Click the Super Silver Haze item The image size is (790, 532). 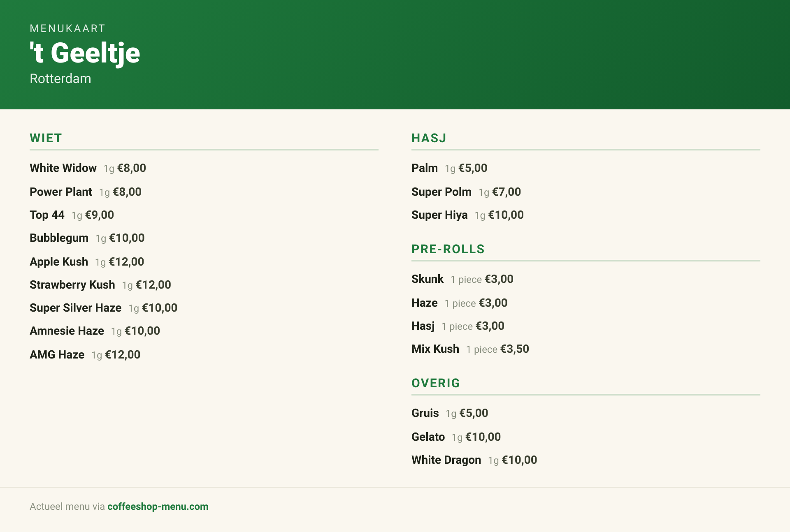pyautogui.click(x=75, y=308)
